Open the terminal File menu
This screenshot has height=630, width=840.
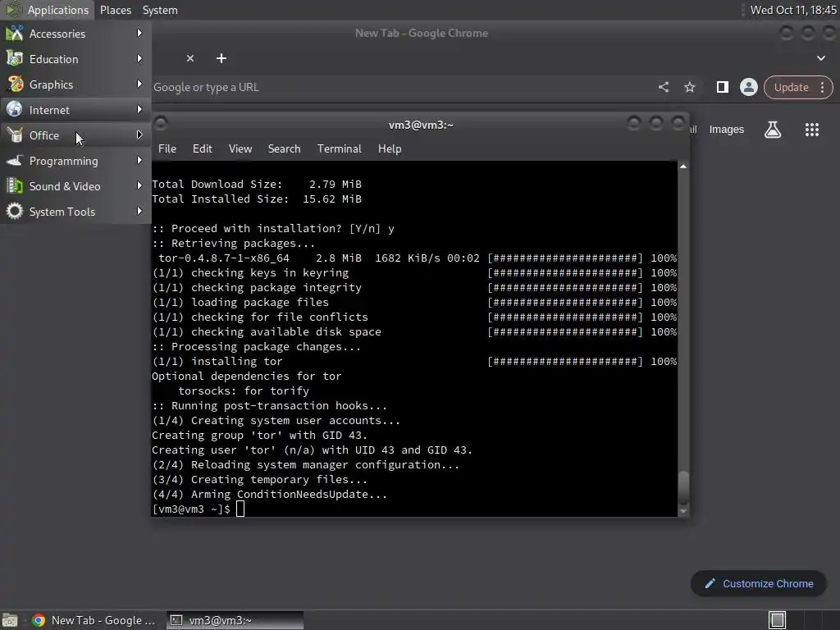point(167,149)
